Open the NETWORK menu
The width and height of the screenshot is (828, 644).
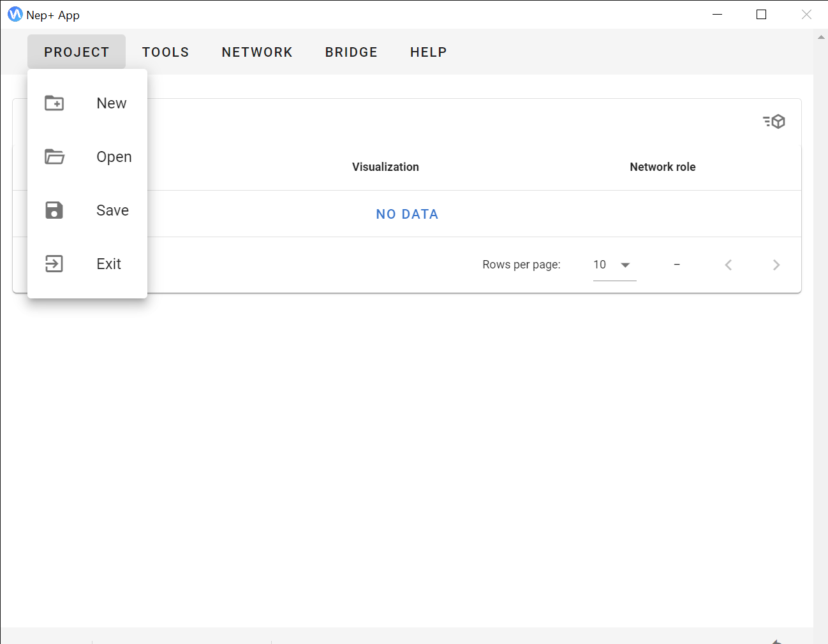257,52
